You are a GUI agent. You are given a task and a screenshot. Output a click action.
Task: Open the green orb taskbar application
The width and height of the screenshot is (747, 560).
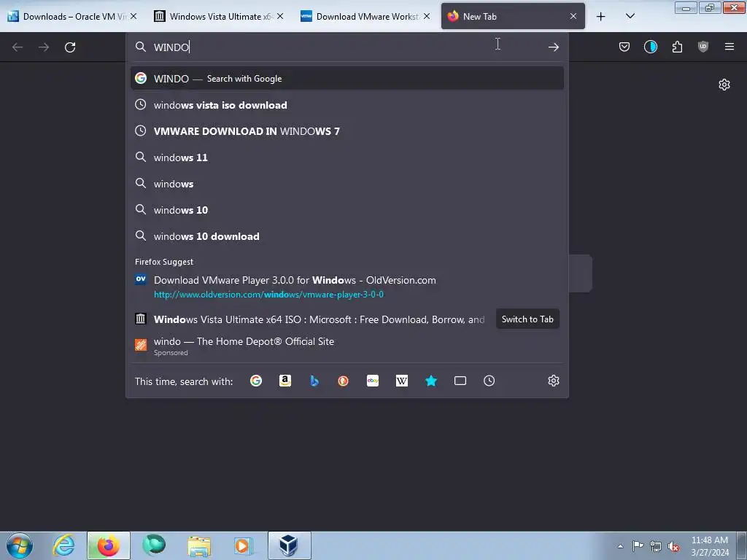[x=154, y=545]
